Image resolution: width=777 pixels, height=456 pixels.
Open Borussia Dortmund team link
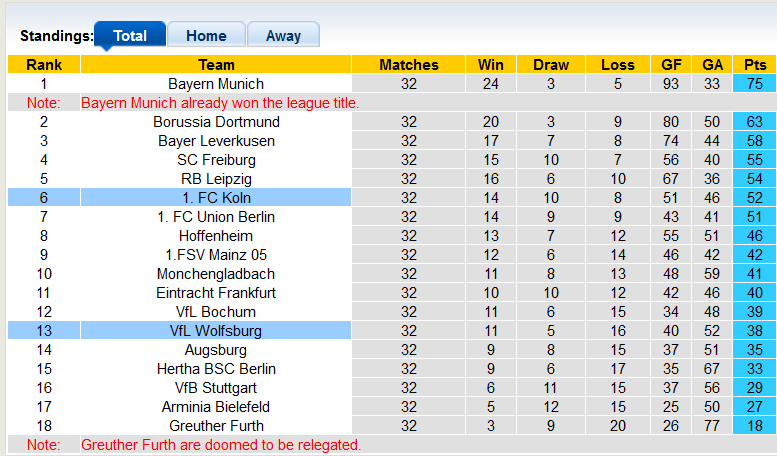[x=216, y=122]
